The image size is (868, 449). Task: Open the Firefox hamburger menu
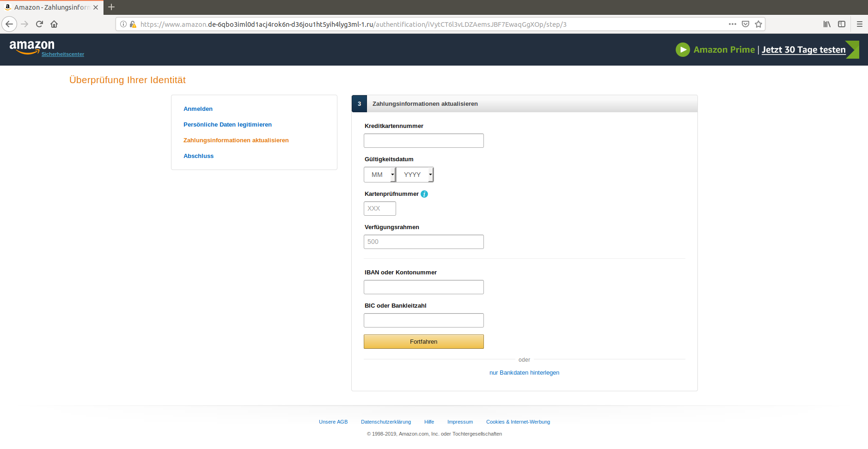tap(860, 24)
